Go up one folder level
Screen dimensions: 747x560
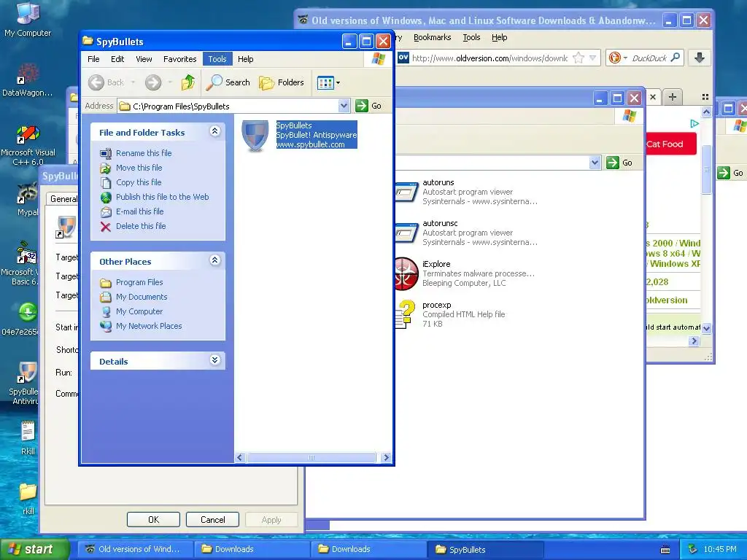[188, 82]
